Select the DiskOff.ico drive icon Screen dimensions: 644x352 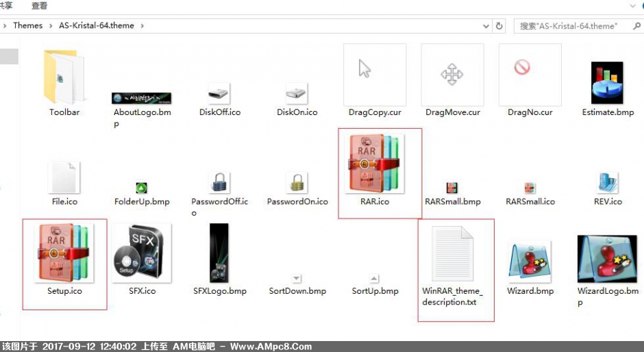[x=219, y=94]
